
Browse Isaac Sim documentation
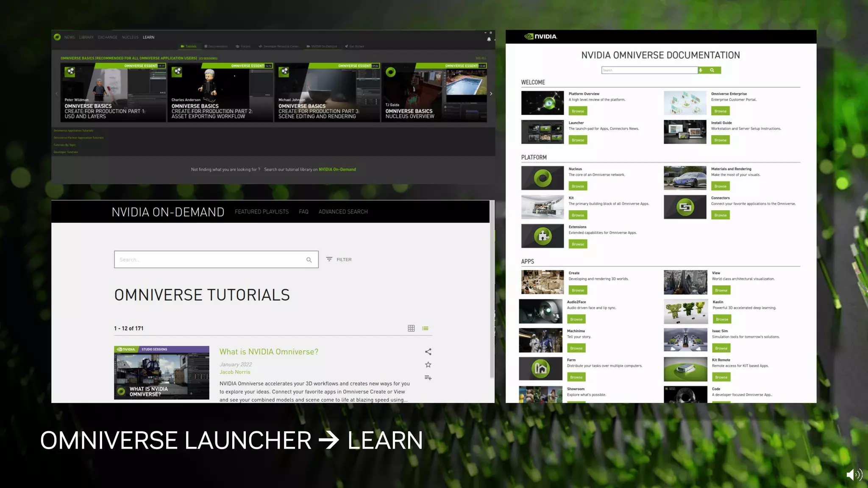pos(721,348)
